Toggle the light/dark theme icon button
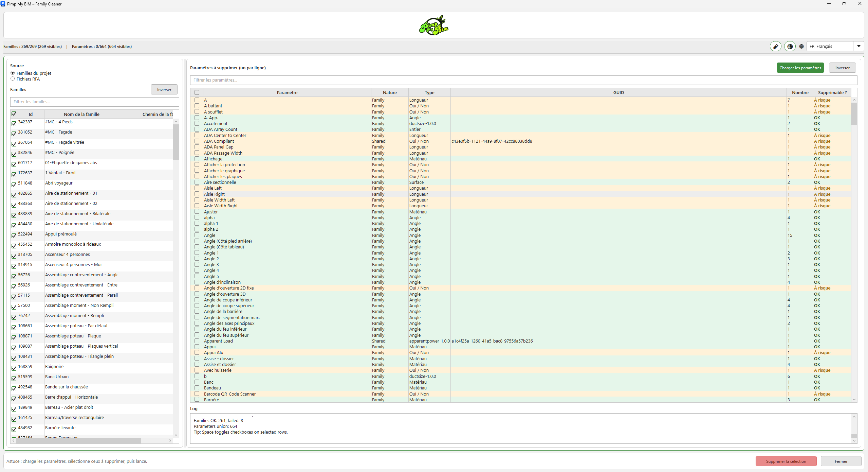Viewport: 868px width, 472px height. pyautogui.click(x=790, y=47)
